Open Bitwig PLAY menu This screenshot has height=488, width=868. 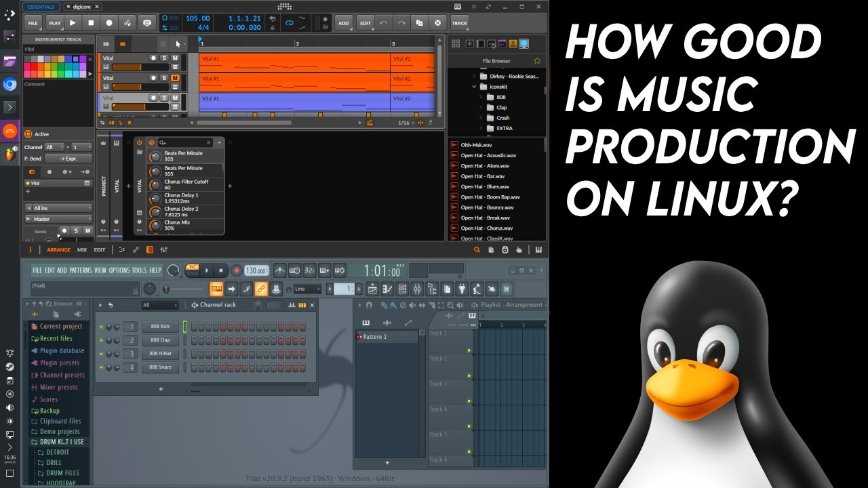[54, 23]
